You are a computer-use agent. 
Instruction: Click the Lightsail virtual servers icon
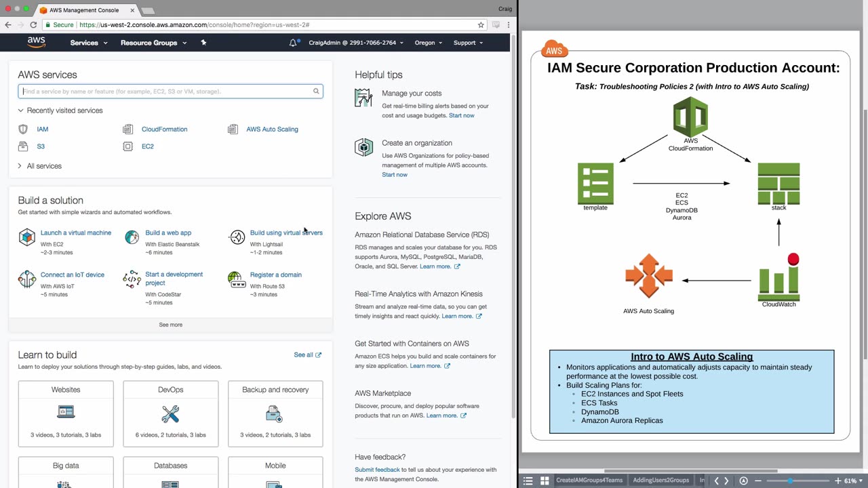pyautogui.click(x=237, y=237)
